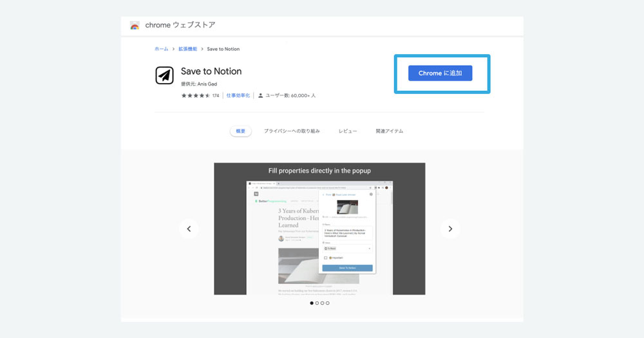This screenshot has height=338, width=644.
Task: Open 拡張機能 breadcrumb link
Action: pyautogui.click(x=187, y=49)
